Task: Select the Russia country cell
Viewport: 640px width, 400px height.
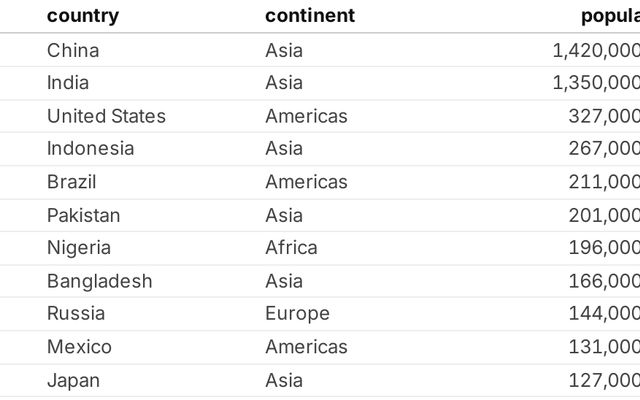Action: tap(75, 314)
